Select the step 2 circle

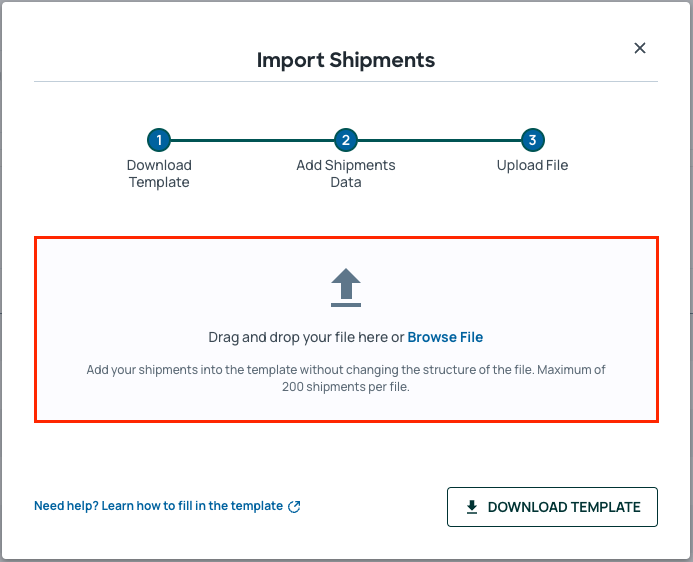[x=346, y=140]
